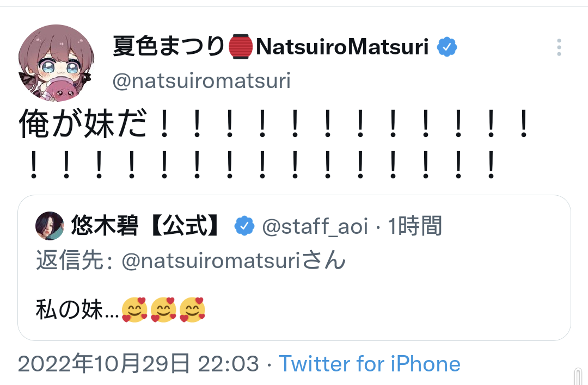Click the verified badge next to 悠木碧【公式】

click(x=244, y=226)
